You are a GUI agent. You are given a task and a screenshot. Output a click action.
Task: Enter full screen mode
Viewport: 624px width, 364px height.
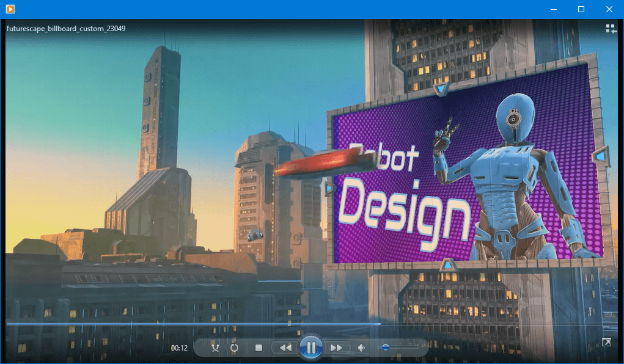(x=606, y=342)
